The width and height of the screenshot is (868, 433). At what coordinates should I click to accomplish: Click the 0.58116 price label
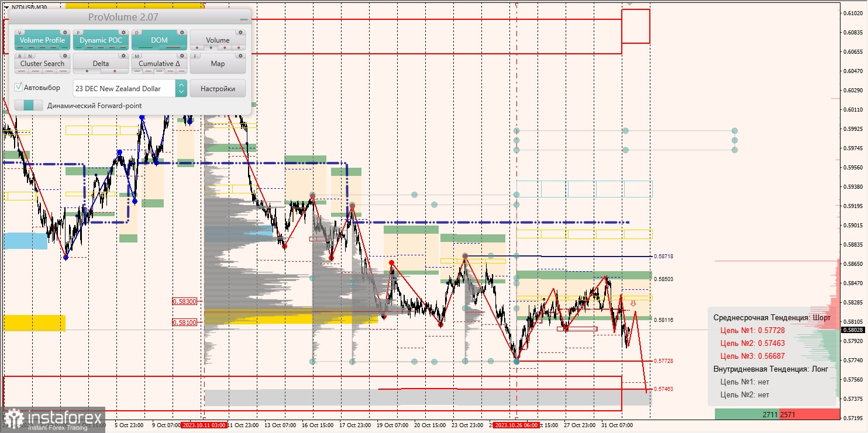coord(663,320)
